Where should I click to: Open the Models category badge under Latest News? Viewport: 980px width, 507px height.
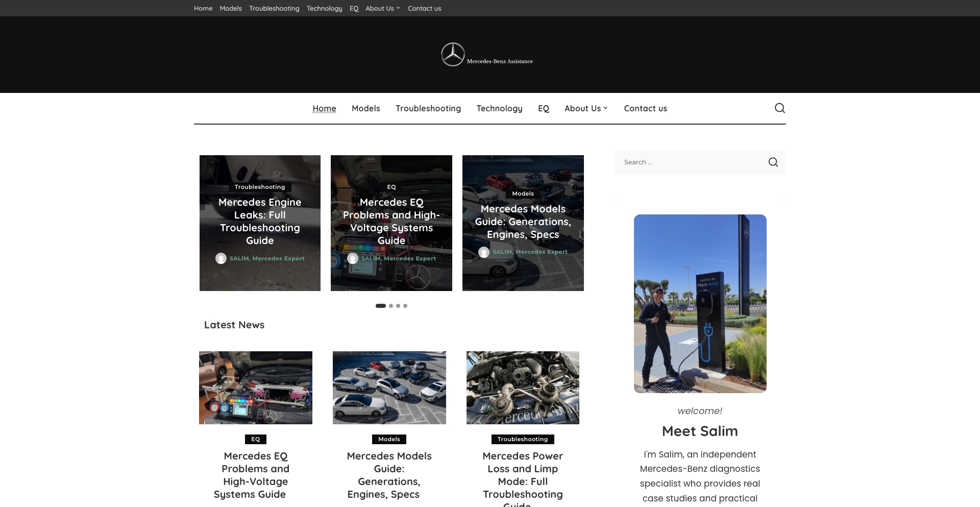pyautogui.click(x=389, y=439)
